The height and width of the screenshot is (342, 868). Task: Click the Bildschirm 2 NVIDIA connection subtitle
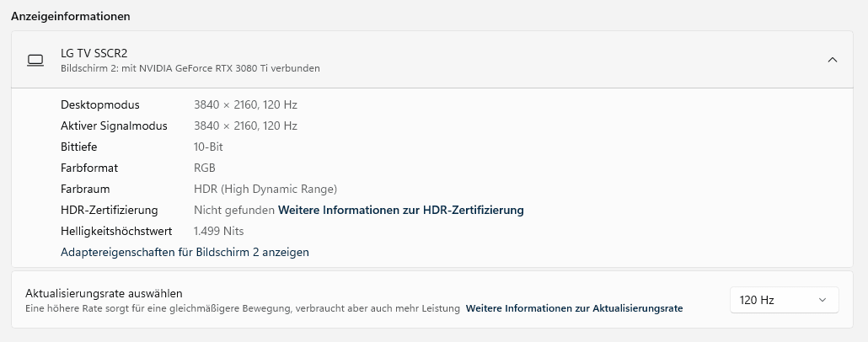tap(190, 68)
